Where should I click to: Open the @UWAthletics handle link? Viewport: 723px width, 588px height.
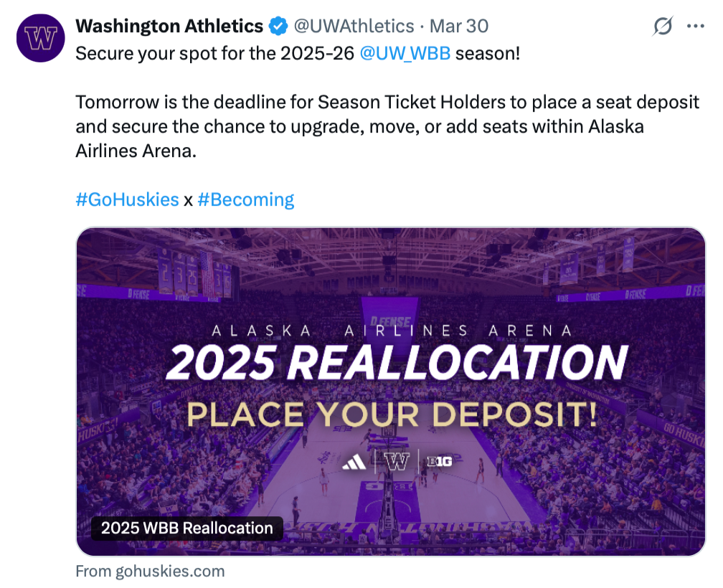click(354, 27)
